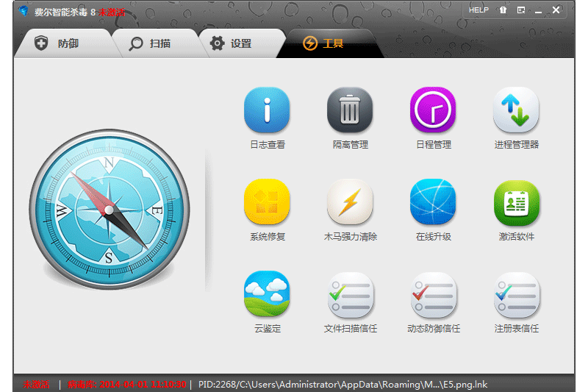Image resolution: width=588 pixels, height=392 pixels.
Task: Click the app logo in title bar
Action: pos(24,11)
